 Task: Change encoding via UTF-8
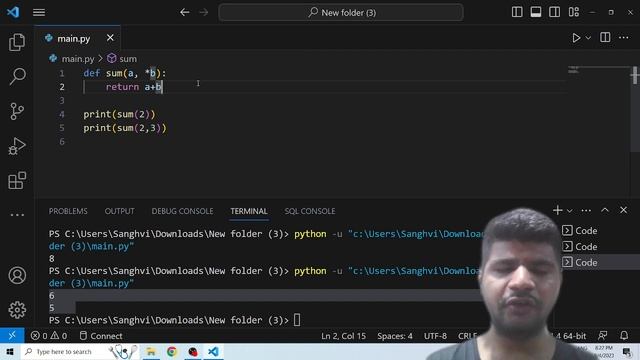click(x=435, y=336)
